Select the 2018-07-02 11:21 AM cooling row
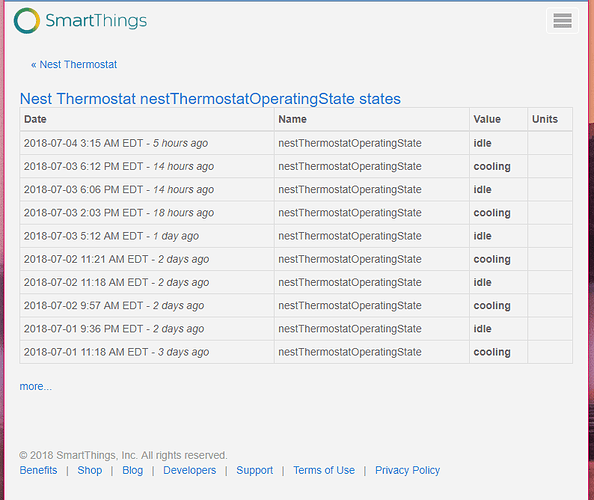Viewport: 594px width, 500px height. tap(296, 259)
